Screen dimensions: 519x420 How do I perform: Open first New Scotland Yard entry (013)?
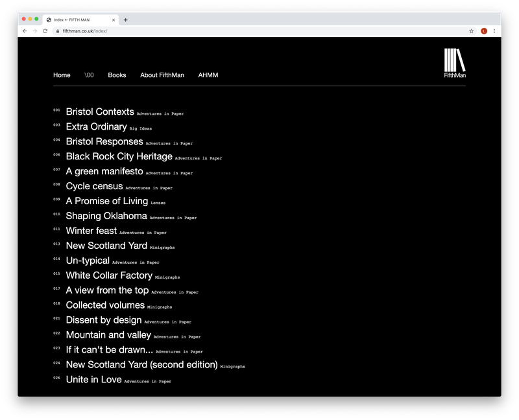pyautogui.click(x=106, y=246)
